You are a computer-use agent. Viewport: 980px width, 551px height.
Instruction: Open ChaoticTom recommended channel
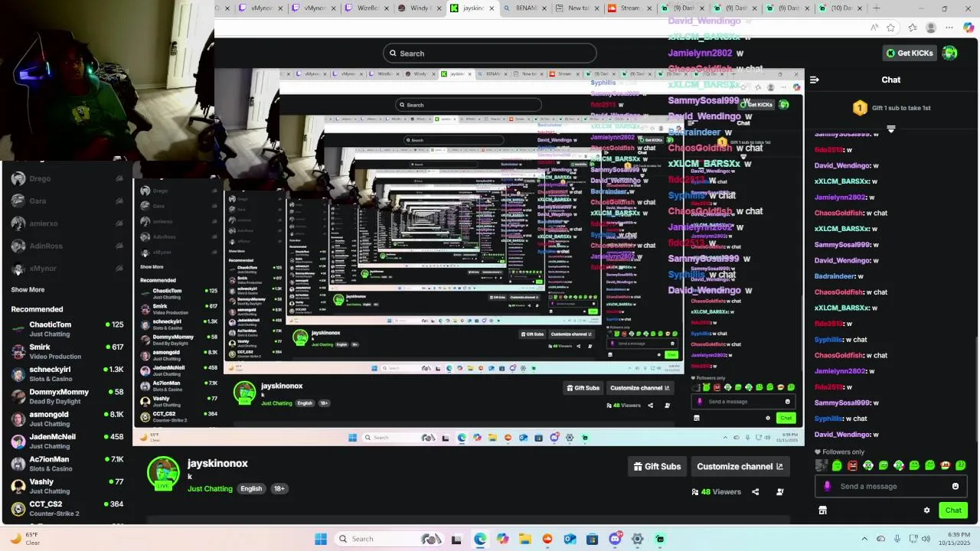(x=67, y=329)
